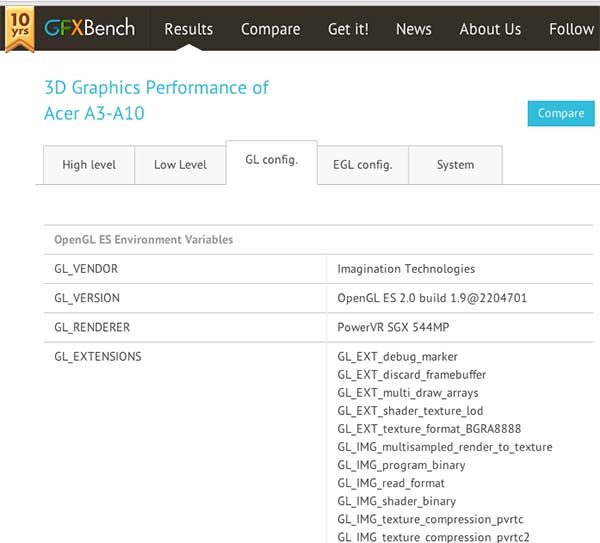Open the News section

click(x=414, y=29)
